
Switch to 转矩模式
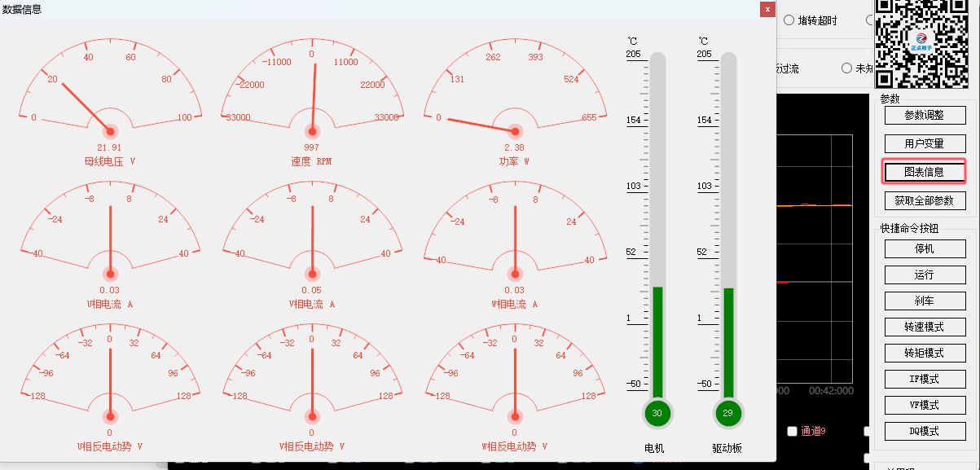click(x=925, y=353)
